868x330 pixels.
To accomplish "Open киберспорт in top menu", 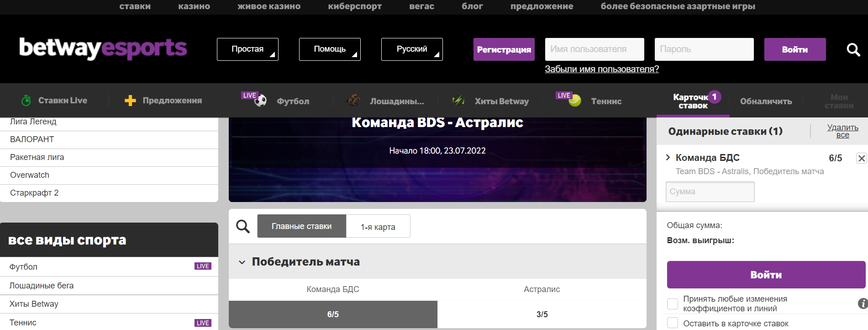I will coord(355,6).
